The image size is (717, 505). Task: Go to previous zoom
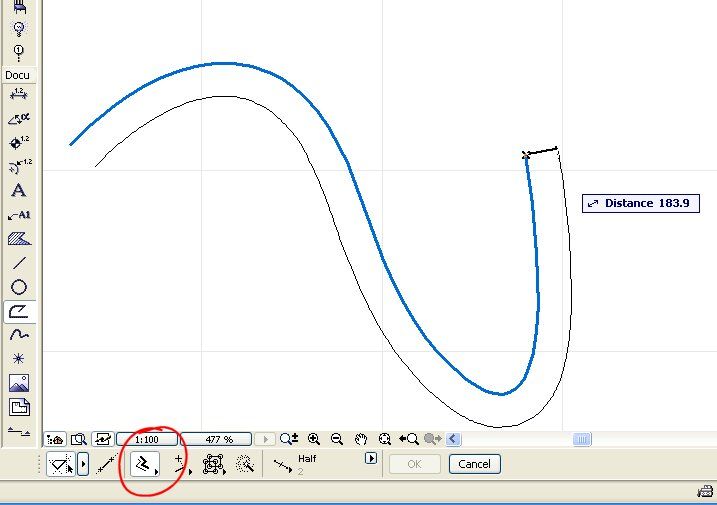pos(408,439)
